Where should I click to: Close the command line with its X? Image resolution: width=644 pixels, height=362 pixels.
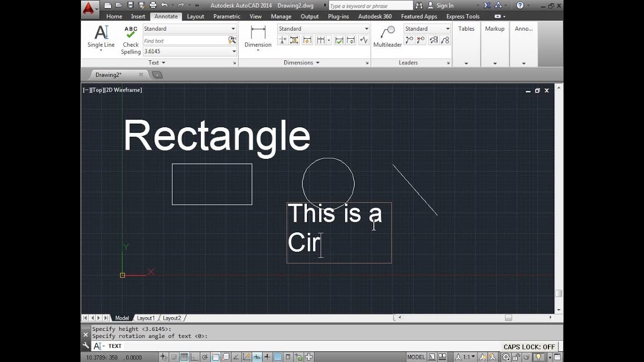point(86,335)
